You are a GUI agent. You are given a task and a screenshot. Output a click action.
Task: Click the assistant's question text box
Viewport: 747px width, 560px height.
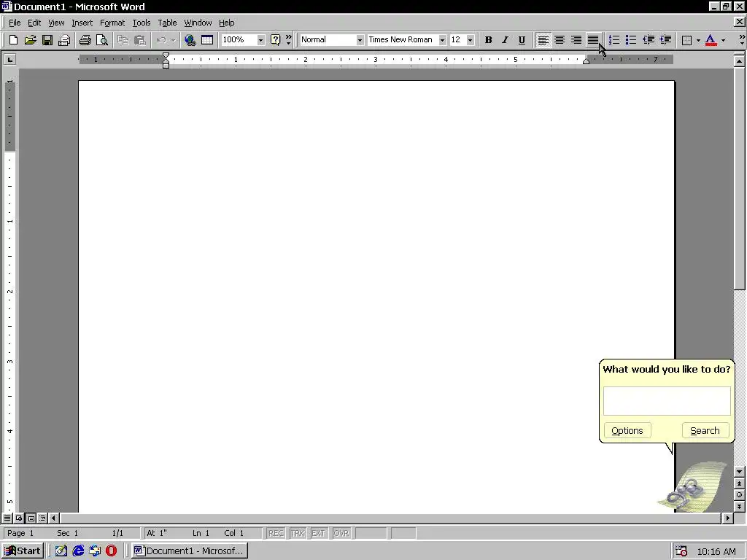pyautogui.click(x=667, y=401)
